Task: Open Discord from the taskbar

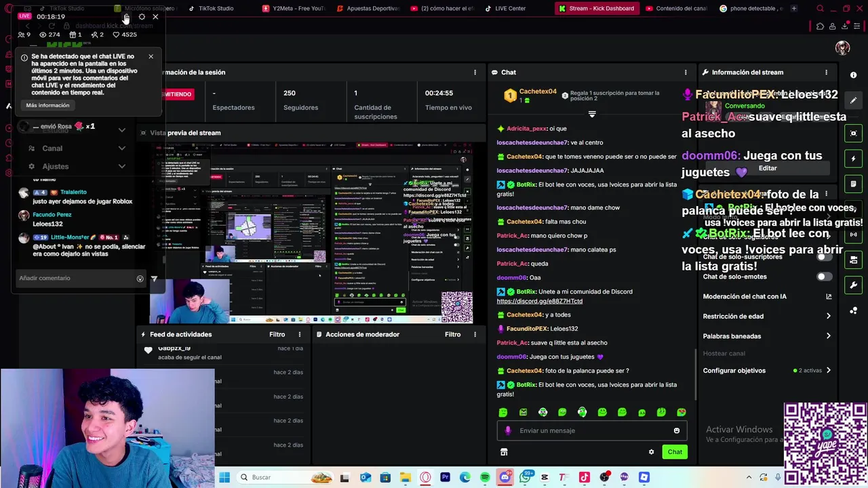Action: (505, 477)
